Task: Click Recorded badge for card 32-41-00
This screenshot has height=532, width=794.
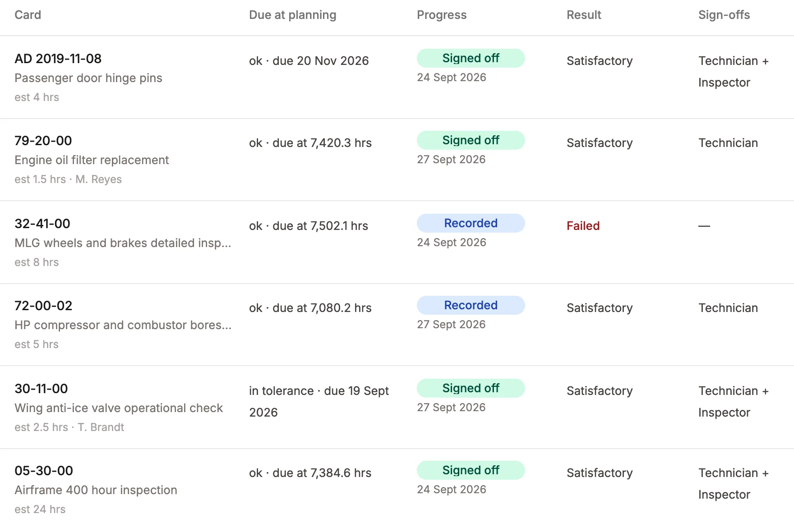Action: (471, 223)
